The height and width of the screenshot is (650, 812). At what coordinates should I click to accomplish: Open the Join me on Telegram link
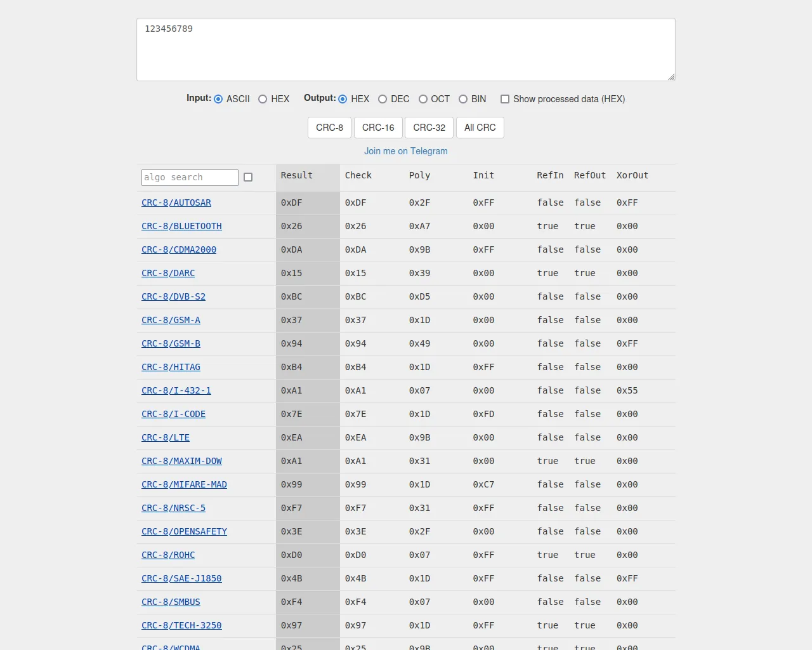pyautogui.click(x=406, y=151)
